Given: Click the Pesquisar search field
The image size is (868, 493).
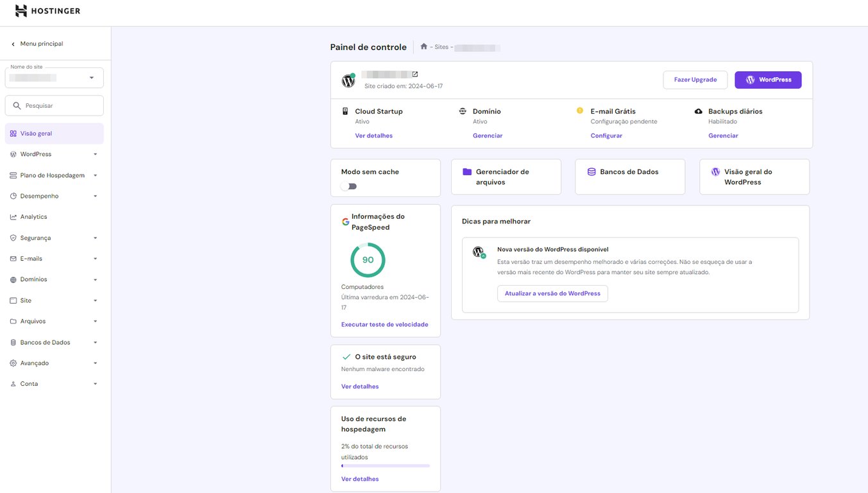Looking at the screenshot, I should 54,105.
